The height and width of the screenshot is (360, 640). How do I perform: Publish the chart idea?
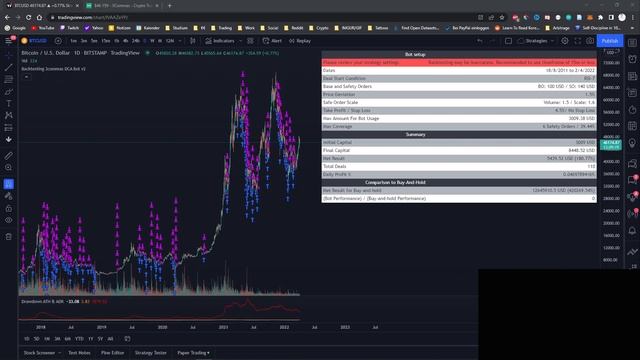(610, 41)
